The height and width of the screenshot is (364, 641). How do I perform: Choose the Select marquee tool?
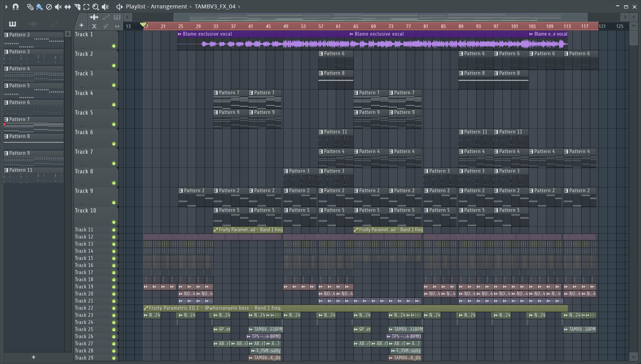coord(86,7)
